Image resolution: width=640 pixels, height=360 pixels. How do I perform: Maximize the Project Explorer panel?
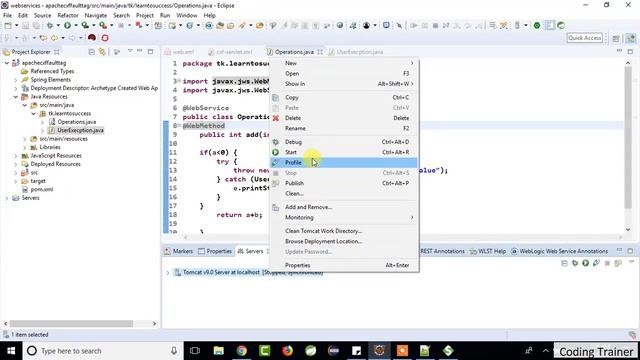(150, 52)
